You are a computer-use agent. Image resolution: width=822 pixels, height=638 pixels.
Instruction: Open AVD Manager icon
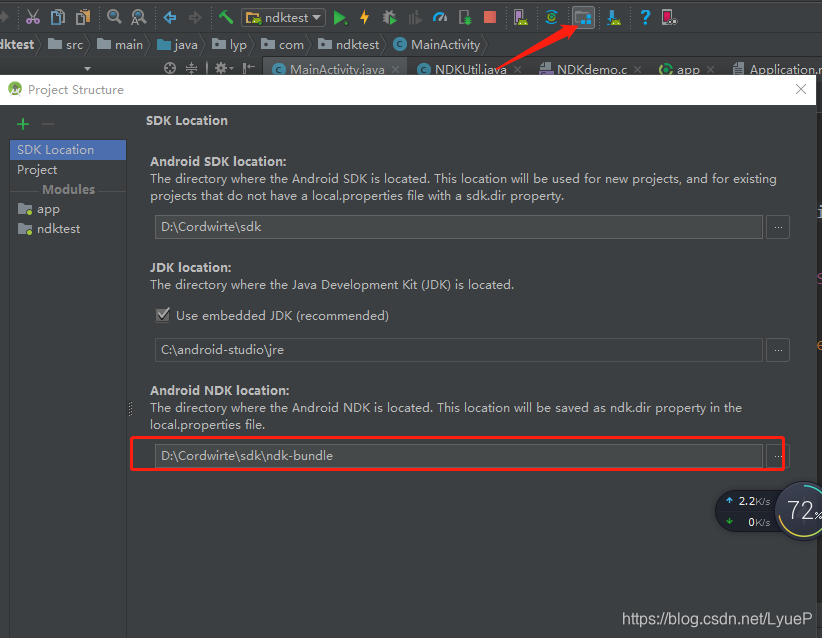(520, 17)
